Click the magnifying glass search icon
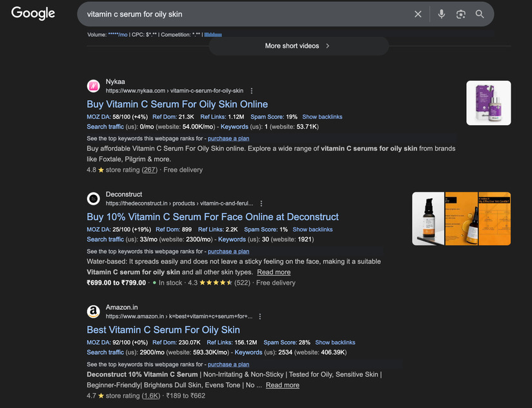The width and height of the screenshot is (532, 408). coord(480,14)
